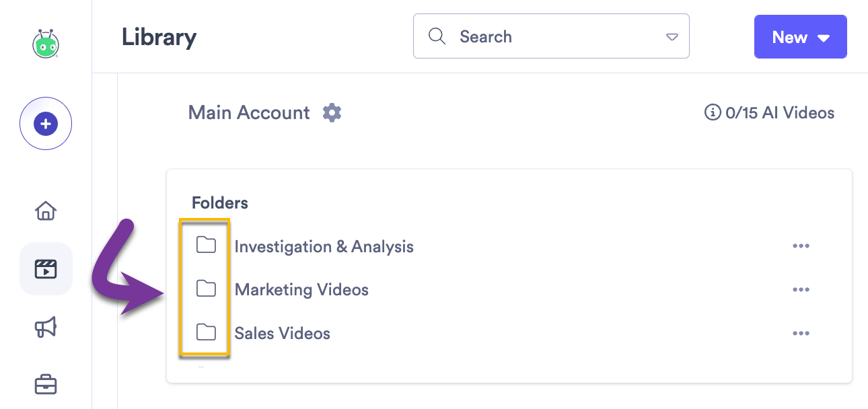The height and width of the screenshot is (409, 868).
Task: Open the folder icon for Marketing Videos
Action: [206, 289]
